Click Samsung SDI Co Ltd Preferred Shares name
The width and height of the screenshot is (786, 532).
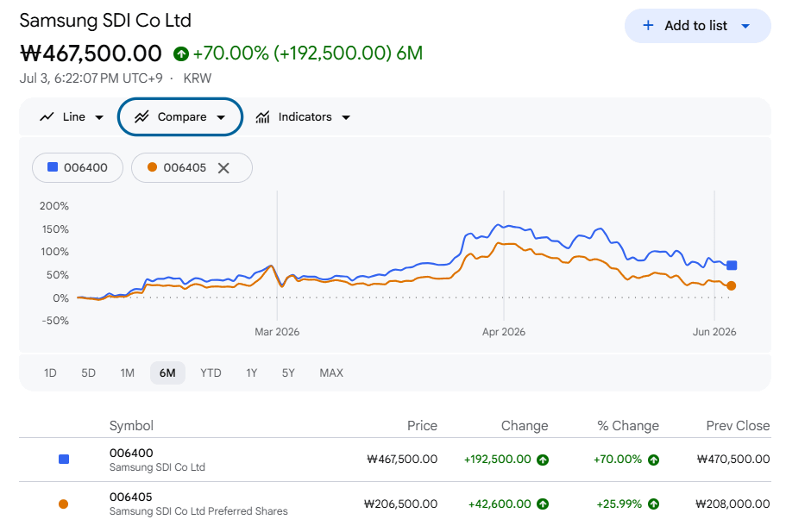coord(198,511)
